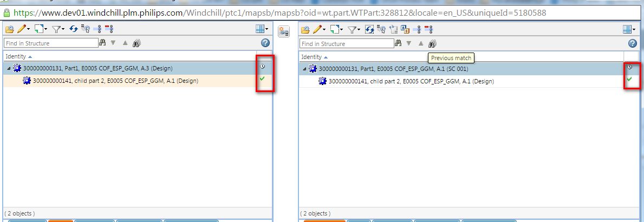Click the center associate-parts icon between panes
Viewport: 644px width, 222px height.
pyautogui.click(x=284, y=31)
